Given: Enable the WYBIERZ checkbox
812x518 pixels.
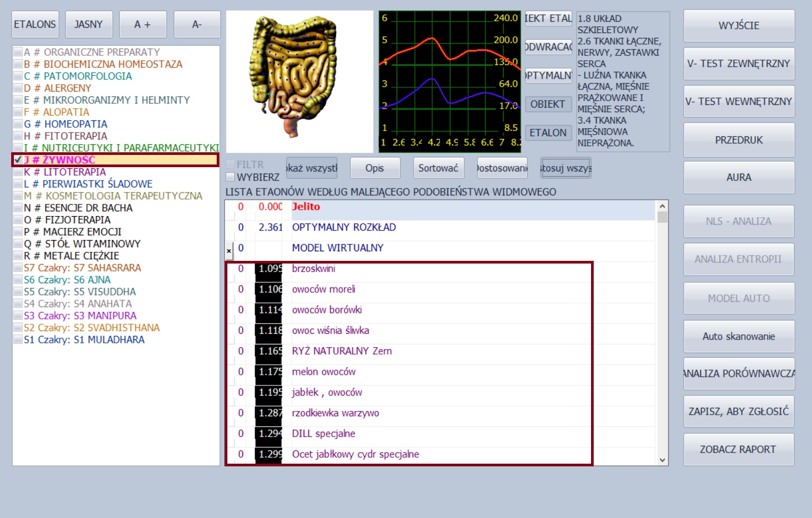Looking at the screenshot, I should [231, 177].
